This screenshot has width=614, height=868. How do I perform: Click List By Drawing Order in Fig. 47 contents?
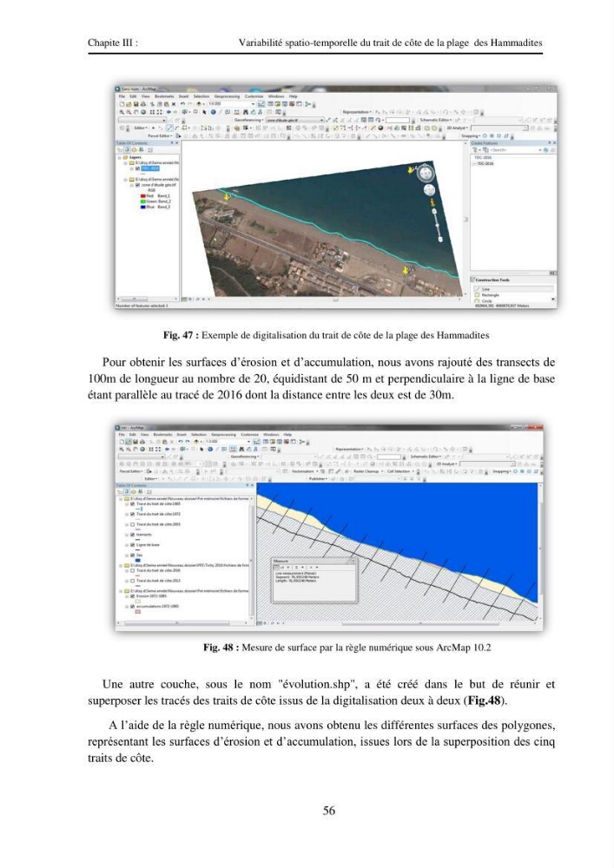[x=120, y=150]
